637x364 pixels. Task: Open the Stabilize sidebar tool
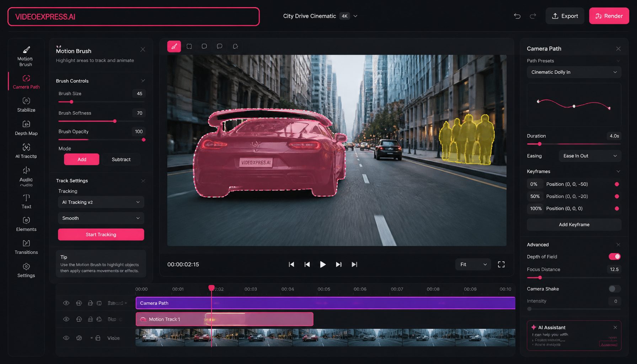pos(26,105)
